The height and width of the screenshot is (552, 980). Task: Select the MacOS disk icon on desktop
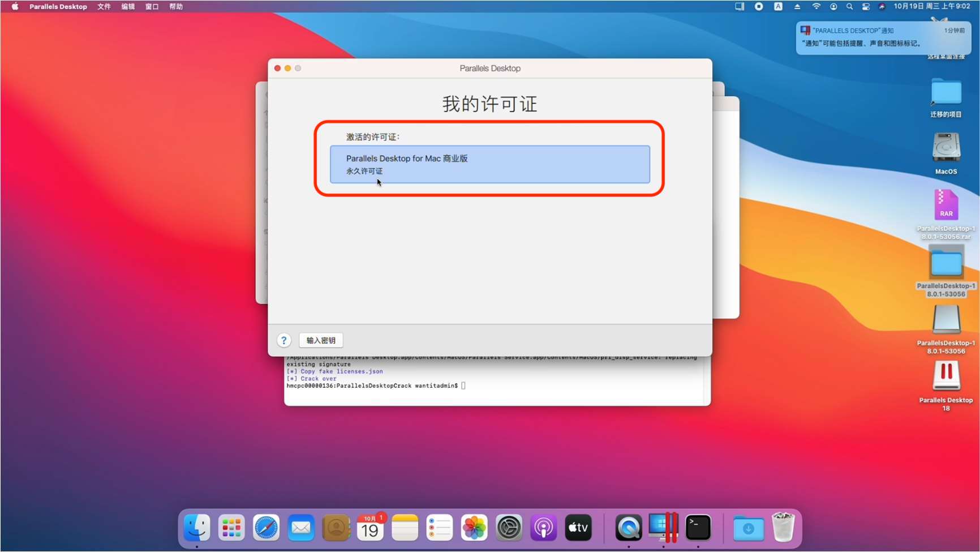coord(946,148)
